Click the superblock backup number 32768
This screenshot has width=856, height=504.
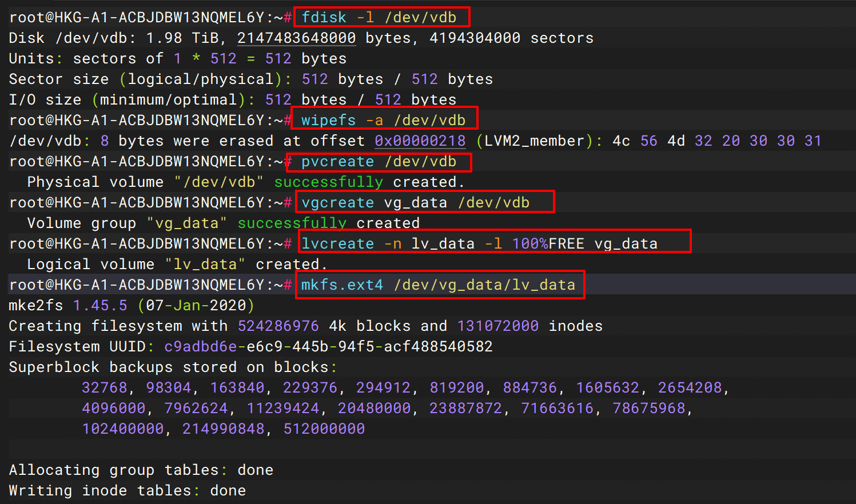[x=104, y=388]
